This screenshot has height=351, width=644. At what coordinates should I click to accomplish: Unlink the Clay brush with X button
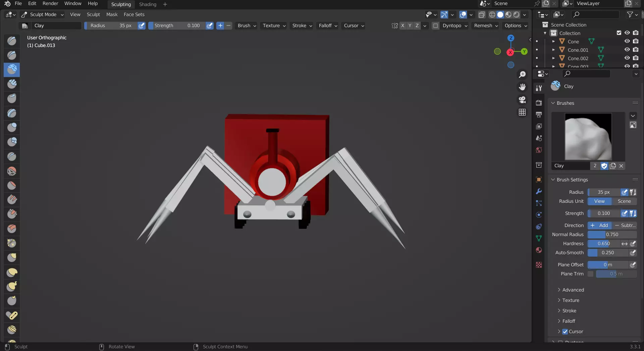tap(621, 166)
